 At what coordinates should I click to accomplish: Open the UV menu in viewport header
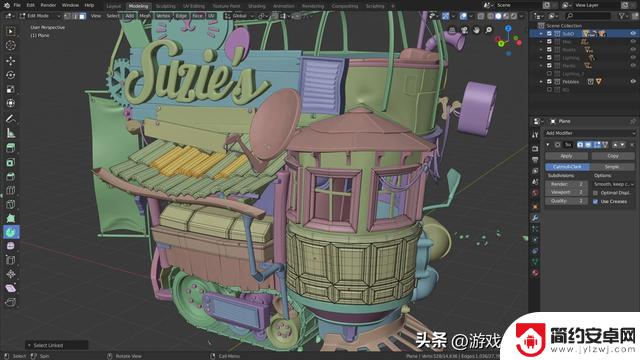coord(211,16)
